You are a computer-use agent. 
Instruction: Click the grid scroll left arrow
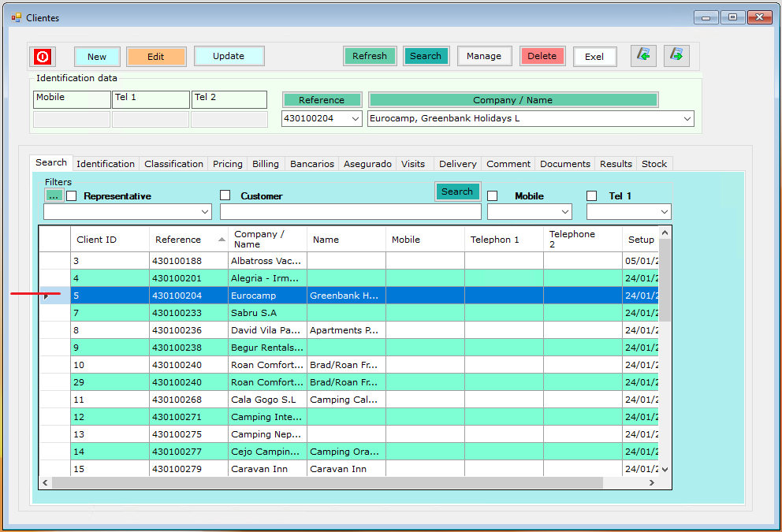point(46,482)
